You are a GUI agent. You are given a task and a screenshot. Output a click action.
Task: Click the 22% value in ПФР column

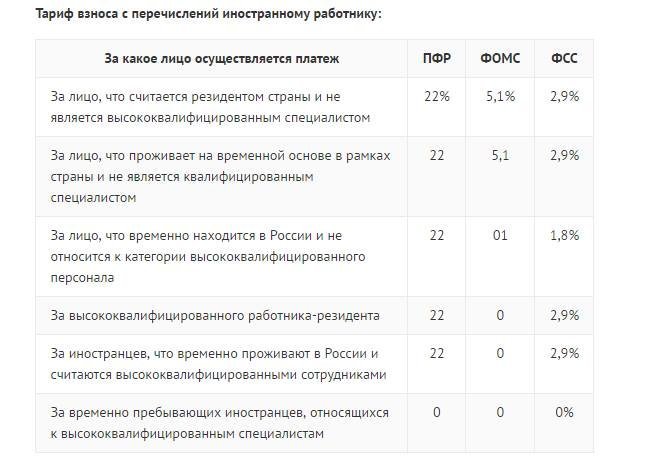437,97
